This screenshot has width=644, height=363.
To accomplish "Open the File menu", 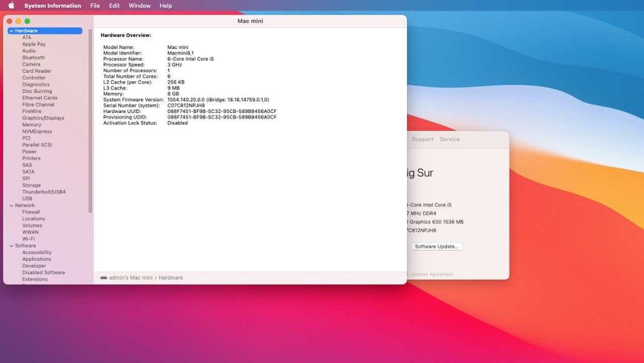I will (x=95, y=6).
